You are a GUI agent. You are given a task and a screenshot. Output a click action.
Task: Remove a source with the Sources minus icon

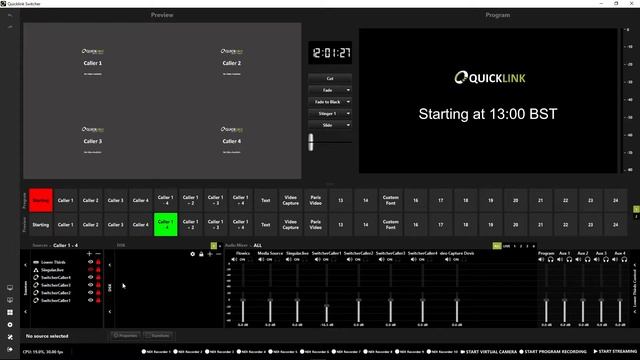pyautogui.click(x=98, y=254)
